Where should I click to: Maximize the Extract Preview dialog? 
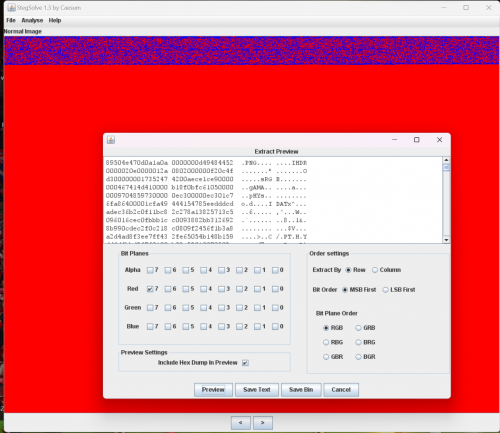coord(417,140)
